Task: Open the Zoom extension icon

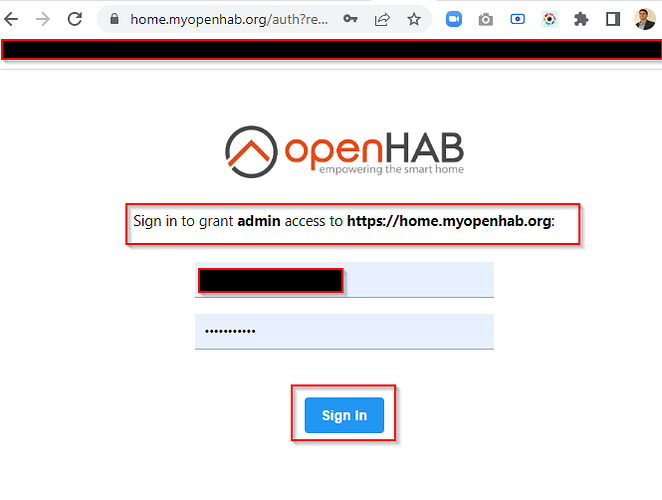Action: pos(454,19)
